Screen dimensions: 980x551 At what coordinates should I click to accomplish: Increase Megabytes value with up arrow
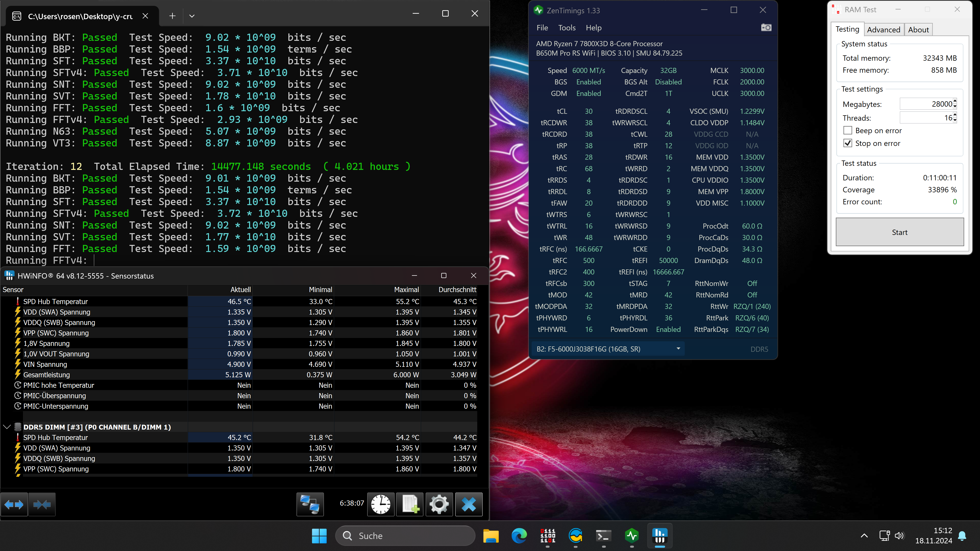click(955, 101)
